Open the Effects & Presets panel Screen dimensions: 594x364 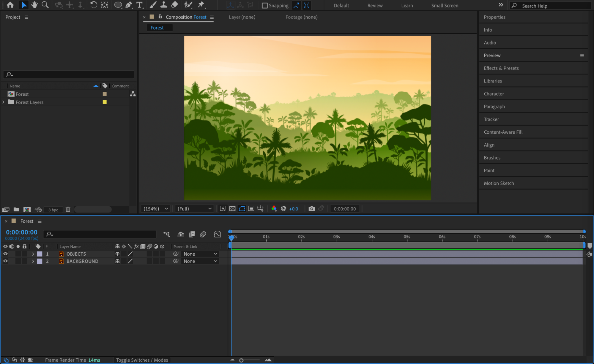point(501,68)
